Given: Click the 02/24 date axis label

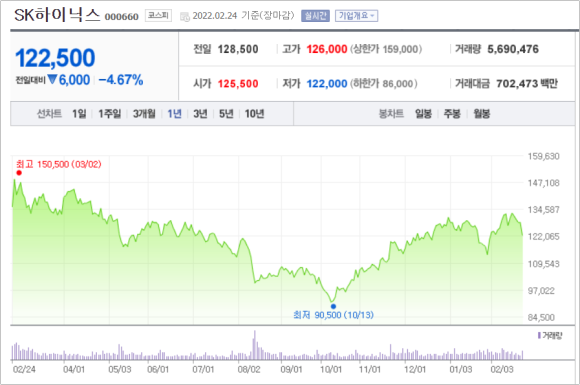Looking at the screenshot, I should (x=24, y=369).
